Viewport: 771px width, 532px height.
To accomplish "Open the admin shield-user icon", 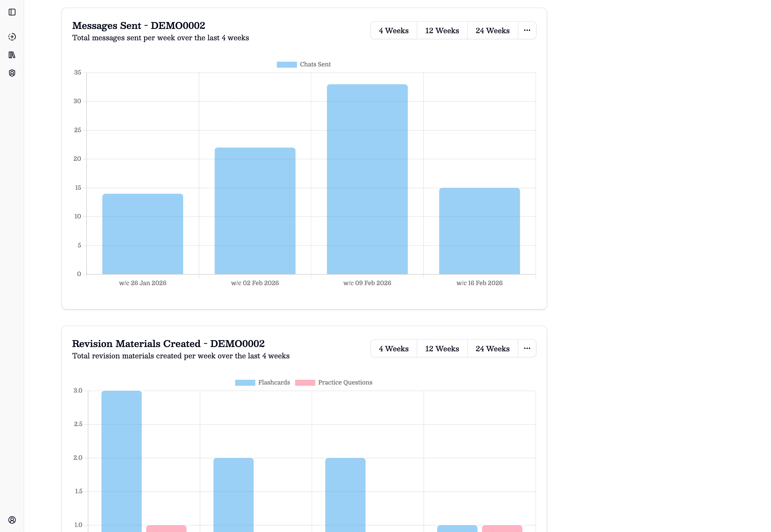I will 12,73.
